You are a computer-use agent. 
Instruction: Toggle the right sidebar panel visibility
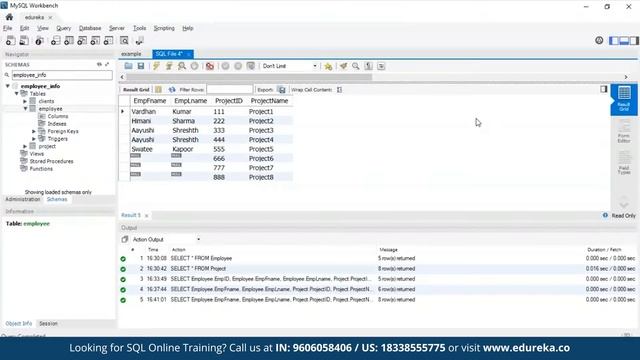coord(634,40)
